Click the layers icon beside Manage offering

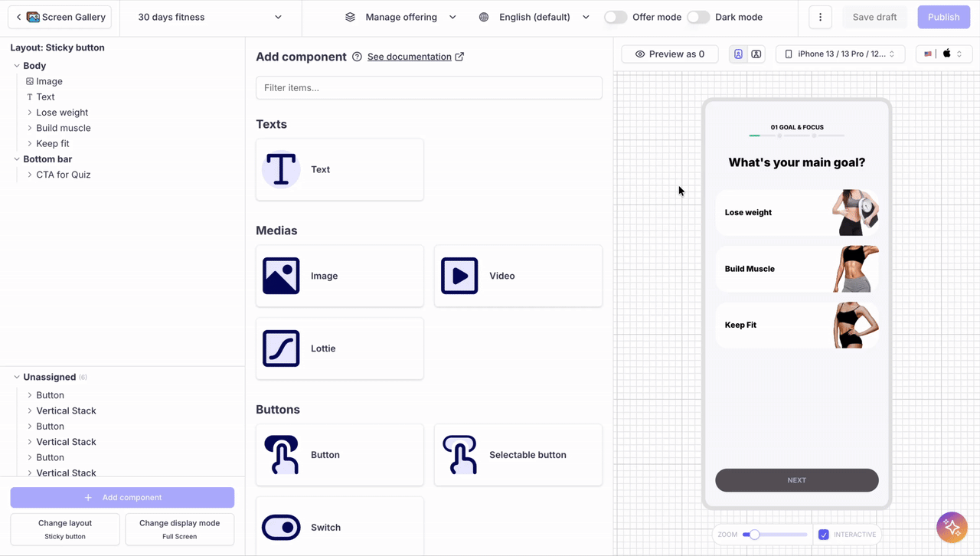pyautogui.click(x=350, y=17)
